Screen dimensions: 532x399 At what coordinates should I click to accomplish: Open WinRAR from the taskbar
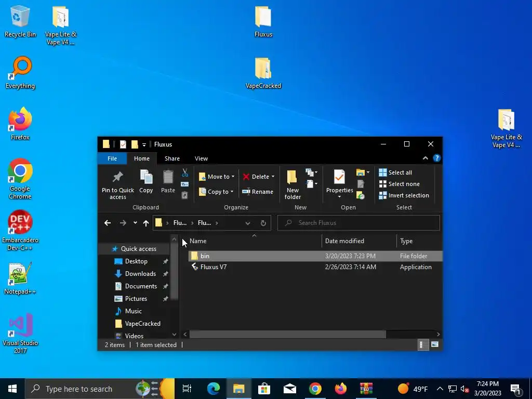click(x=366, y=389)
